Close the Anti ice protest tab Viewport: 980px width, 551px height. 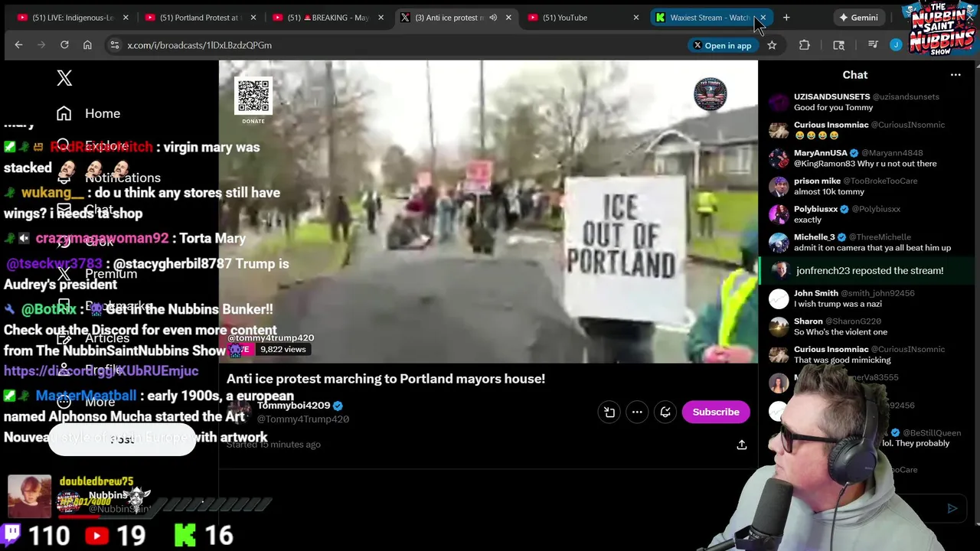(508, 18)
